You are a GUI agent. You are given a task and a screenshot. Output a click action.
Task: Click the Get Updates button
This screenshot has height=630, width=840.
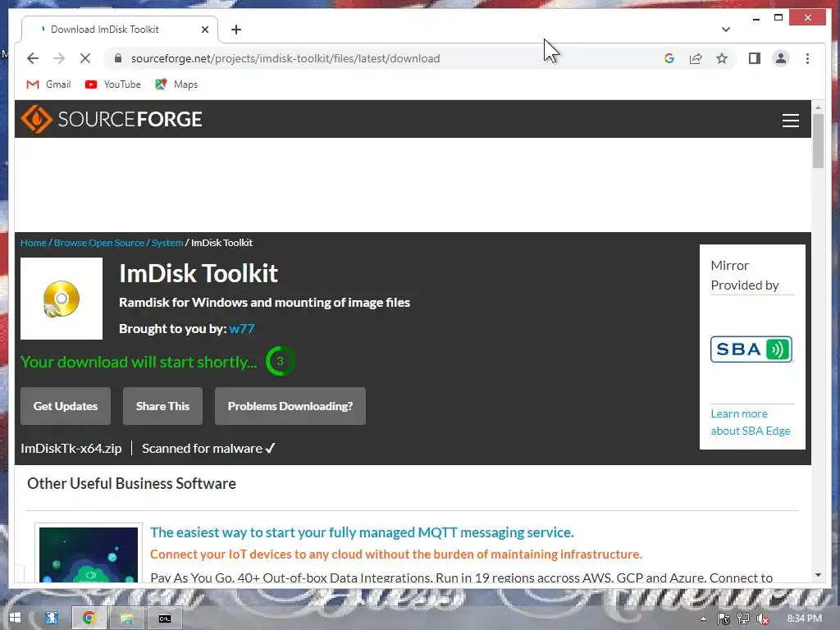pyautogui.click(x=66, y=406)
